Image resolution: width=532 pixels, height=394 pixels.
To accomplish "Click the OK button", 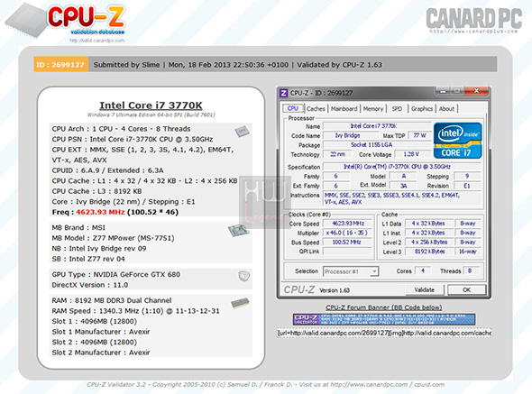I will [x=466, y=289].
